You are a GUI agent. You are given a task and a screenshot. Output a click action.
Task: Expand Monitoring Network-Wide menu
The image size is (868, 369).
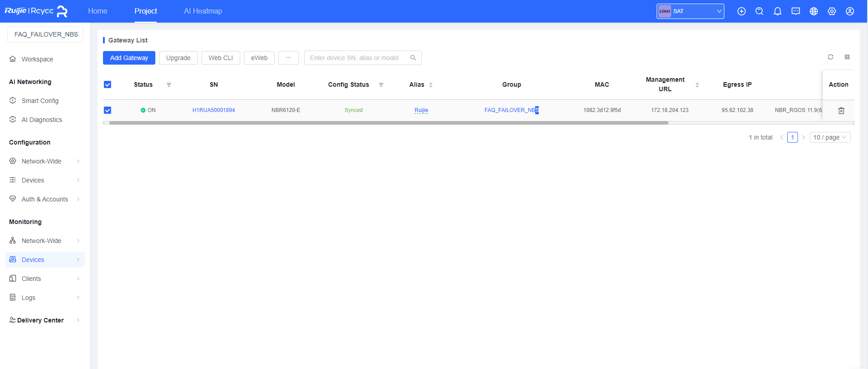(45, 241)
